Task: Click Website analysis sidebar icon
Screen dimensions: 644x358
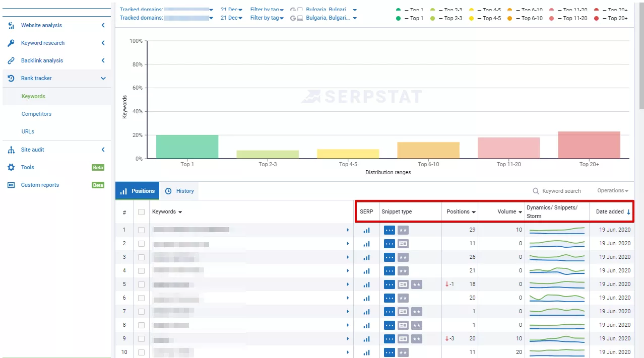Action: click(x=11, y=25)
